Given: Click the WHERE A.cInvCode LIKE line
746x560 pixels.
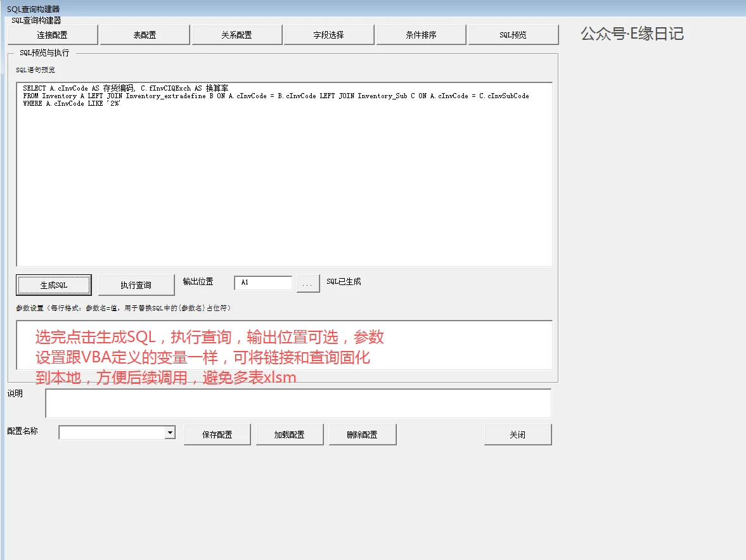Looking at the screenshot, I should coord(72,103).
